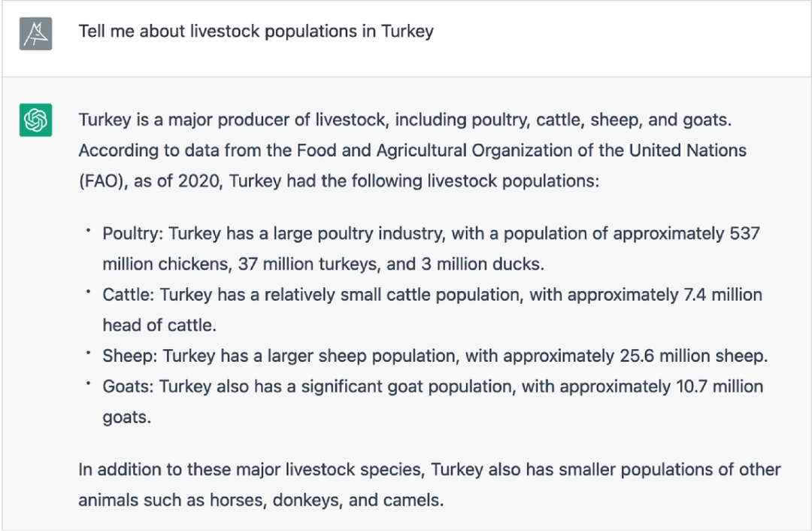Click the intro line starting 'Turkey is a major producer'
This screenshot has width=812, height=531.
pyautogui.click(x=405, y=120)
